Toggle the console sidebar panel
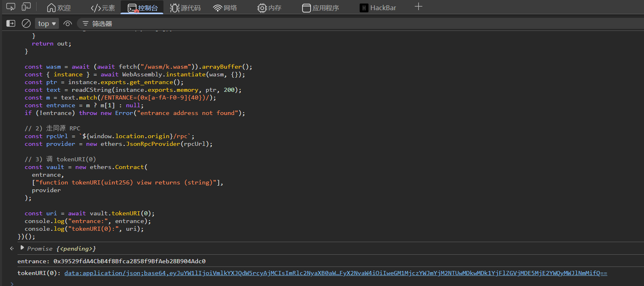644x286 pixels. (11, 24)
